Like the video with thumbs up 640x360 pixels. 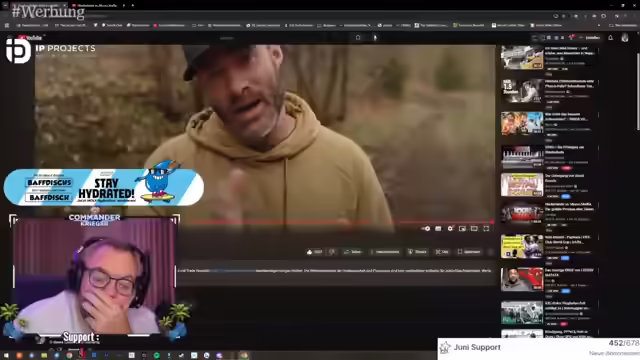[314, 252]
